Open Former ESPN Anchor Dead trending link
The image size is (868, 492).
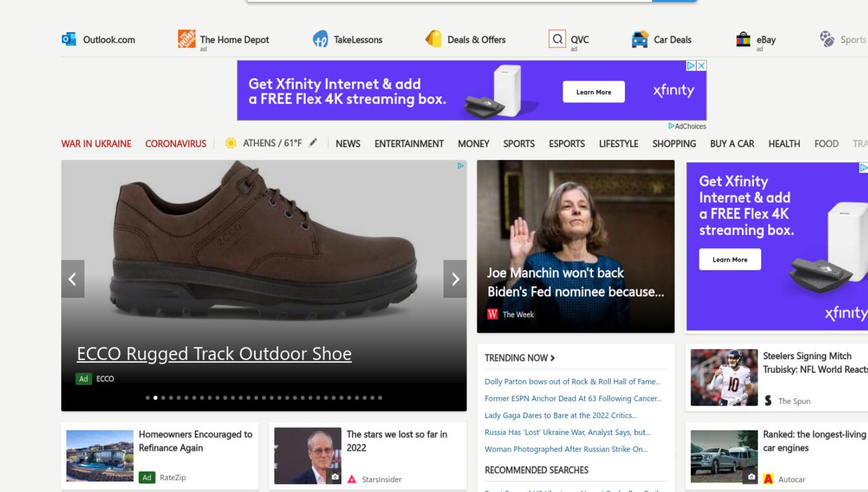click(x=573, y=399)
